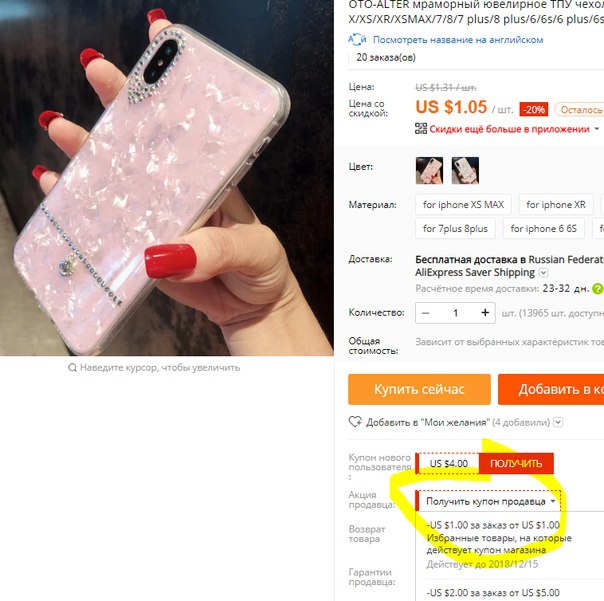The width and height of the screenshot is (604, 601).
Task: Click the QR code icon for app discounts
Action: click(421, 129)
